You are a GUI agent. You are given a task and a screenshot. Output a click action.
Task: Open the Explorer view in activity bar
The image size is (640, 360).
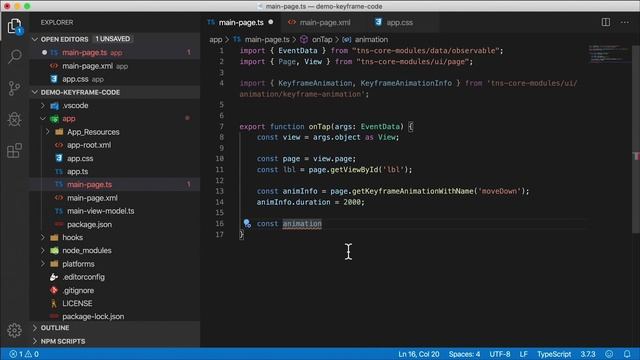pyautogui.click(x=14, y=26)
